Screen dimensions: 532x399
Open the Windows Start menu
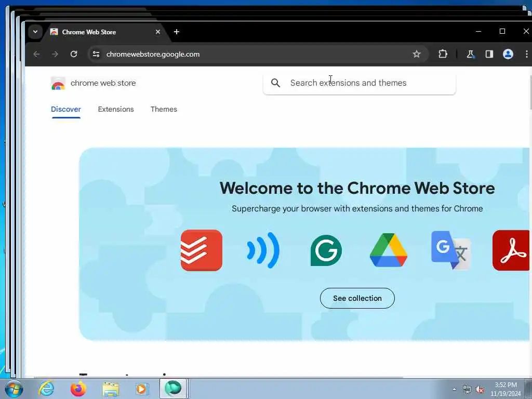[x=14, y=389]
